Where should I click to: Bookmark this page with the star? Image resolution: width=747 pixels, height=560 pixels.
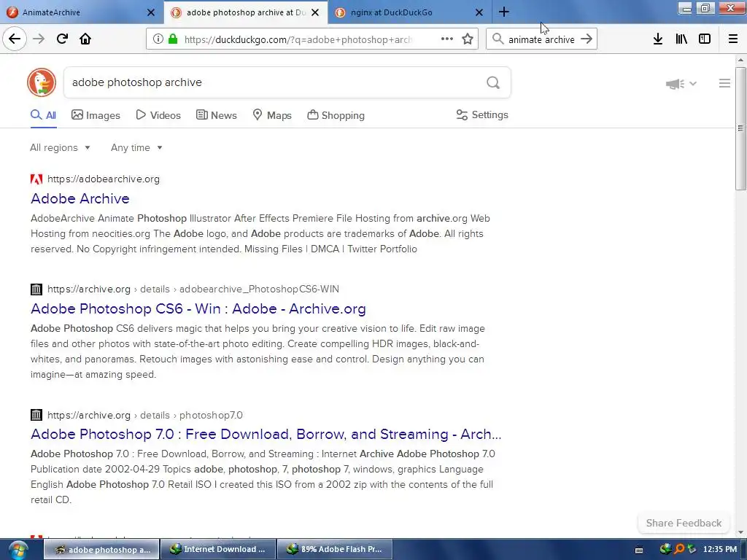pos(468,39)
